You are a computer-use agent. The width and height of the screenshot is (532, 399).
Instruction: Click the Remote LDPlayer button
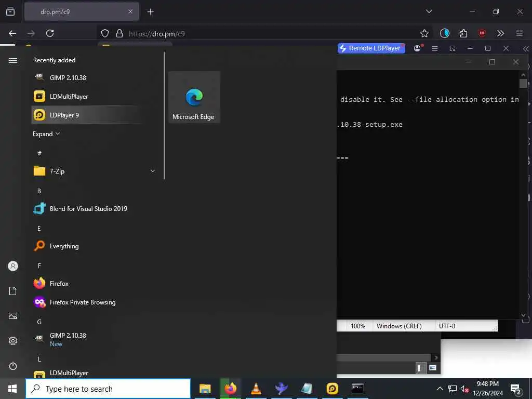click(371, 48)
